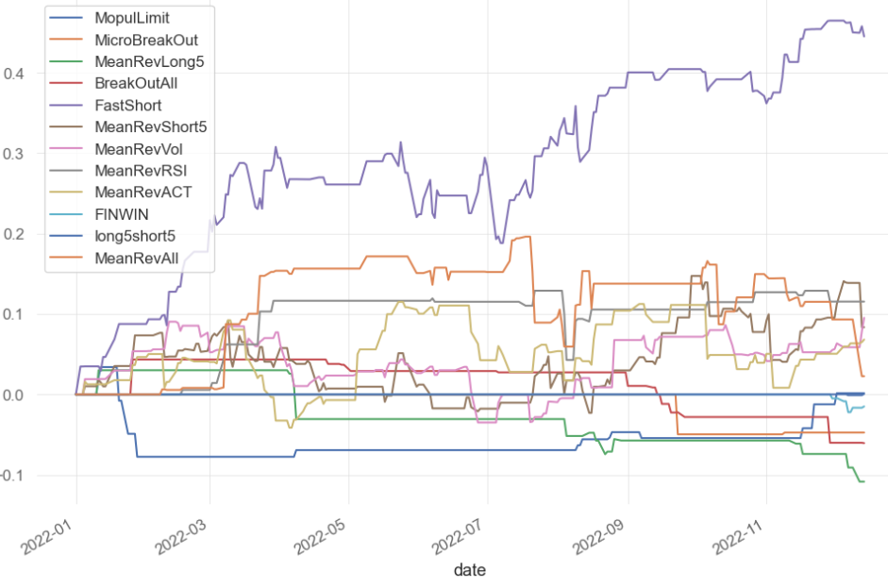Click the yellow MeanRevACT legend line swatch
Screen dimensions: 888x588
(68, 193)
